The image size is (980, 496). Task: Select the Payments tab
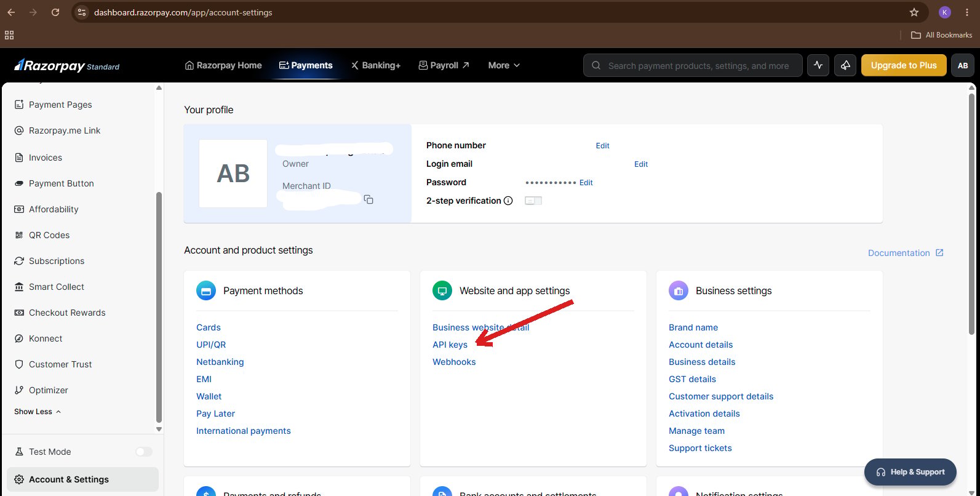coord(306,65)
